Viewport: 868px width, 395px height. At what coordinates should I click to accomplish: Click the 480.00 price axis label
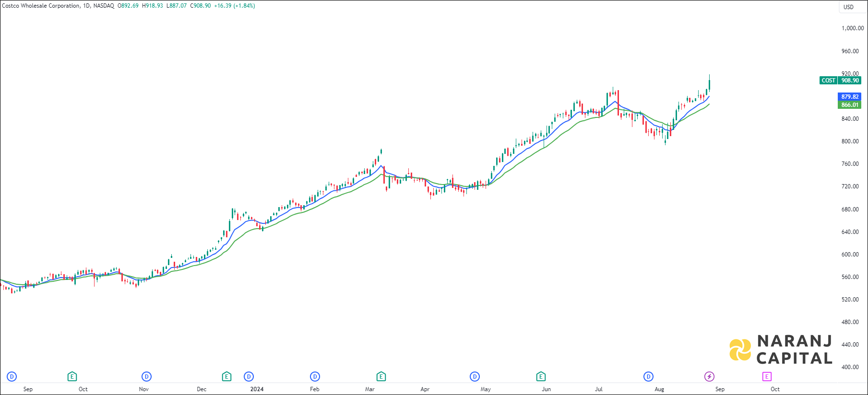pyautogui.click(x=850, y=322)
